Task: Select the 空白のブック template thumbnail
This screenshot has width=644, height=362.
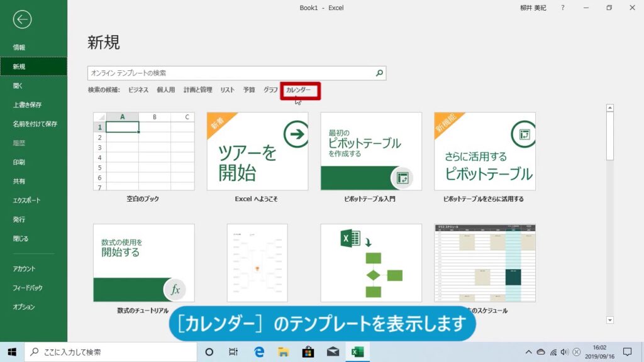Action: point(143,151)
